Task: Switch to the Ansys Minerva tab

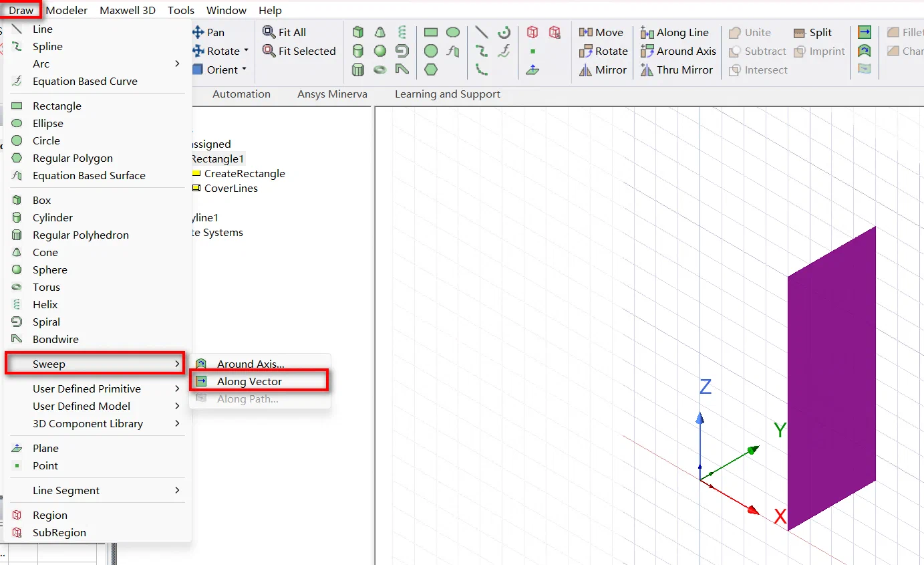Action: [x=332, y=94]
